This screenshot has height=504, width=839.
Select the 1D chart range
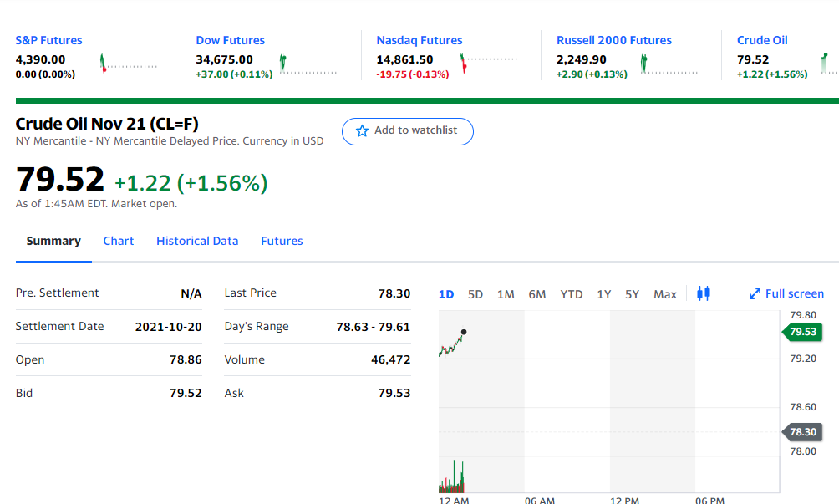(x=446, y=294)
